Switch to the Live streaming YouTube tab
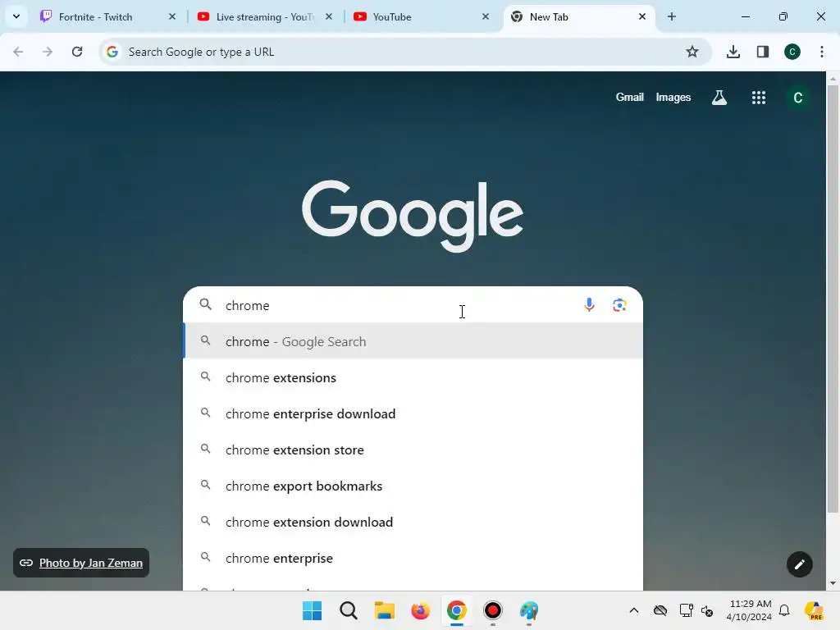This screenshot has width=840, height=630. pyautogui.click(x=264, y=17)
